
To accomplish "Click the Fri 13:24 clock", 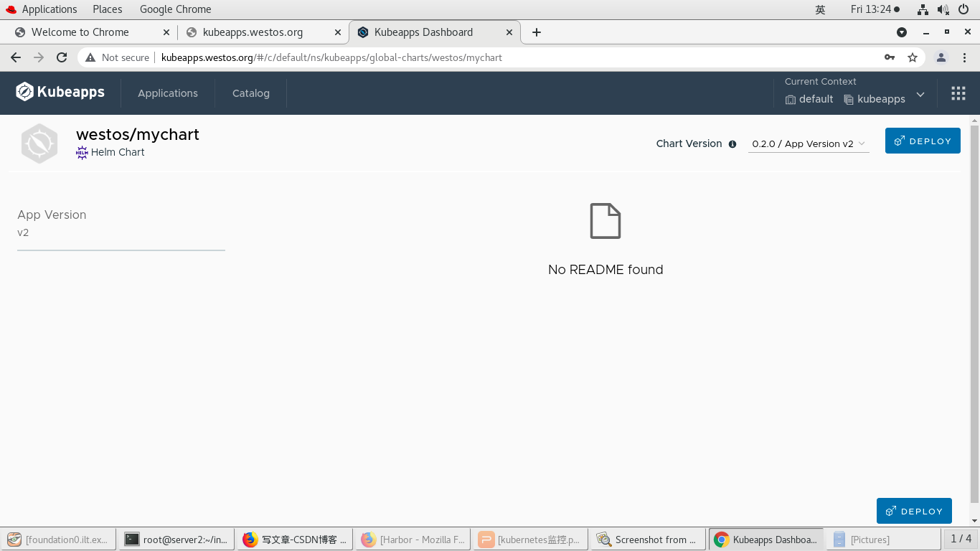I will pos(875,9).
